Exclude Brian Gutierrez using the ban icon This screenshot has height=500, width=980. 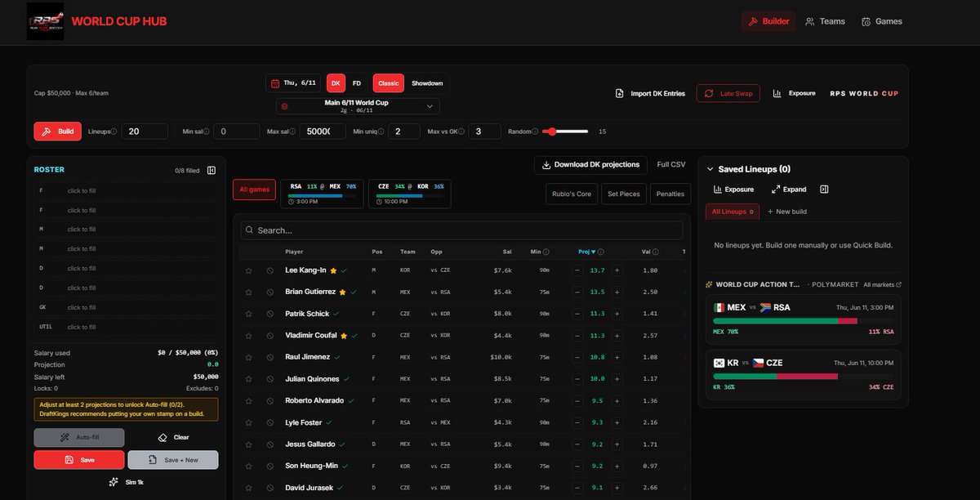pos(269,292)
